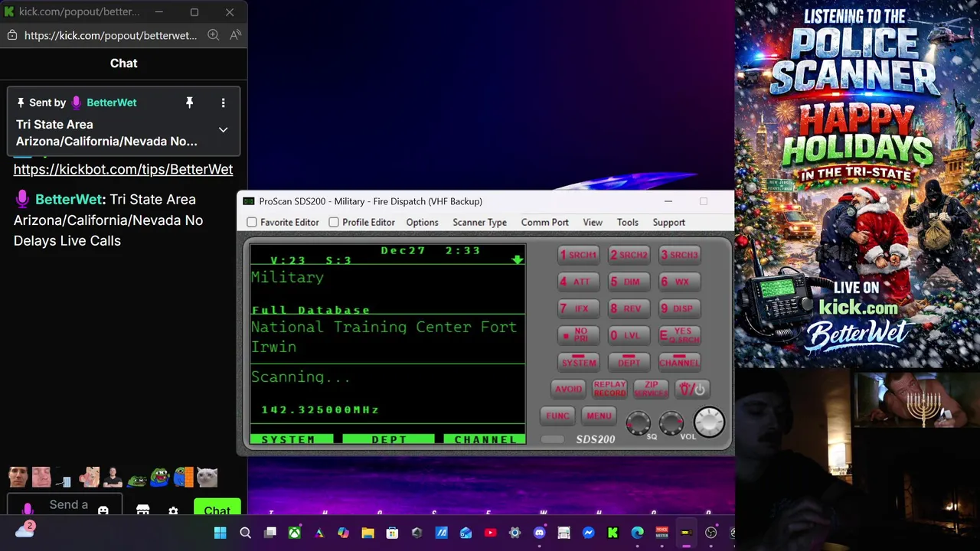Image resolution: width=980 pixels, height=551 pixels.
Task: Click the National Training Center Fort Irwin text
Action: click(384, 337)
